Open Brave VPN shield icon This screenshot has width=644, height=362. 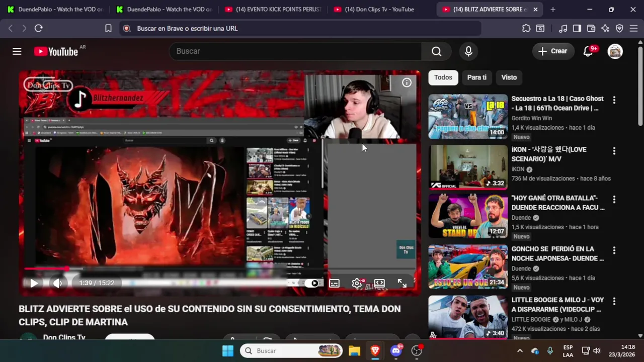(x=619, y=28)
